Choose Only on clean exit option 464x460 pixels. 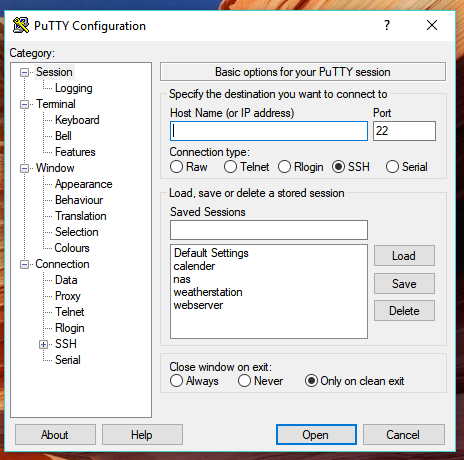311,381
